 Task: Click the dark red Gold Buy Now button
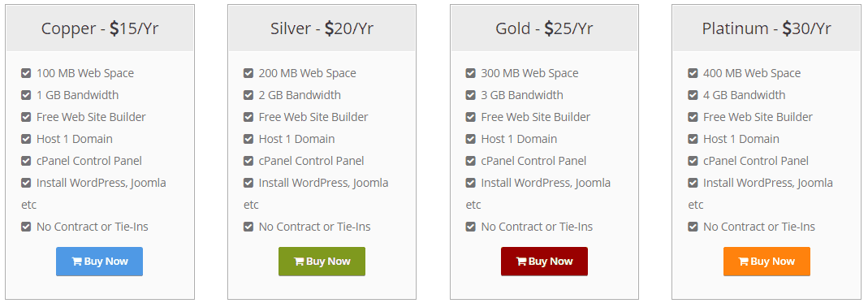tap(544, 262)
